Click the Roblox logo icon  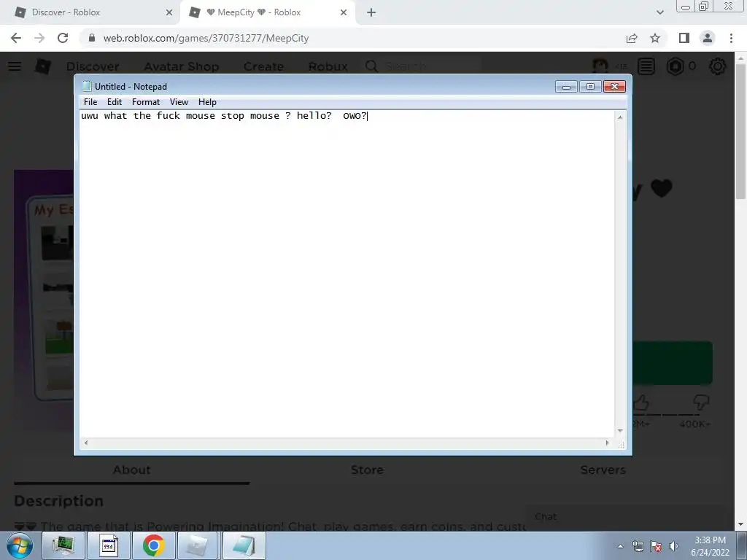43,66
